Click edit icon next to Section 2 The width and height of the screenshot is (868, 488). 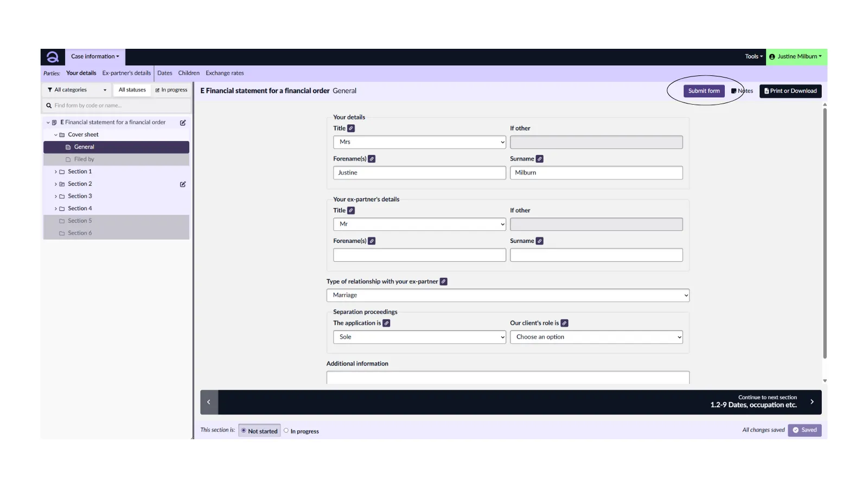183,184
